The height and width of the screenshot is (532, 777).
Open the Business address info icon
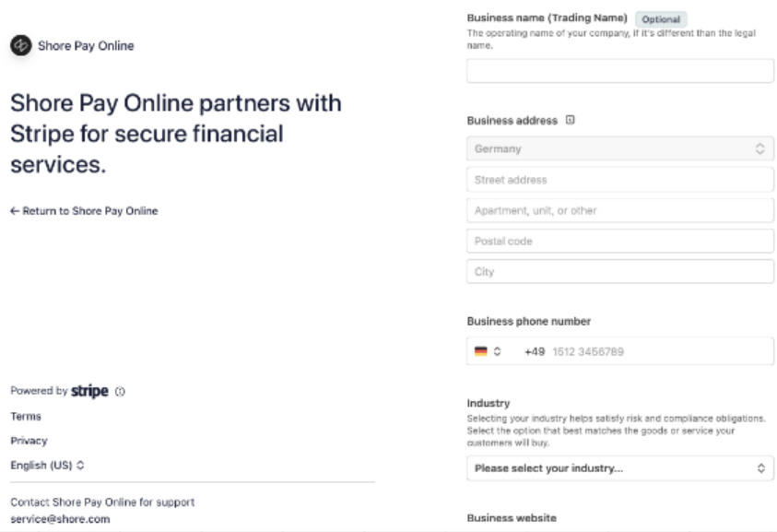tap(570, 120)
